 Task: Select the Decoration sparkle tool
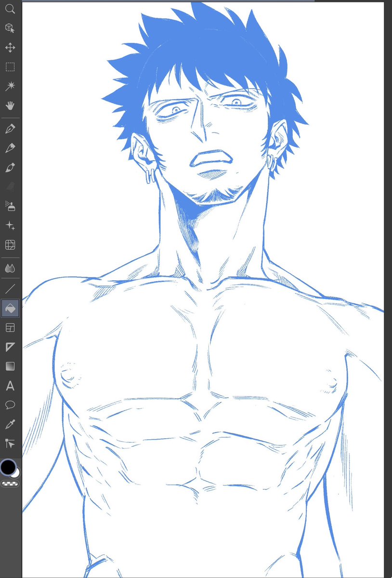10,226
